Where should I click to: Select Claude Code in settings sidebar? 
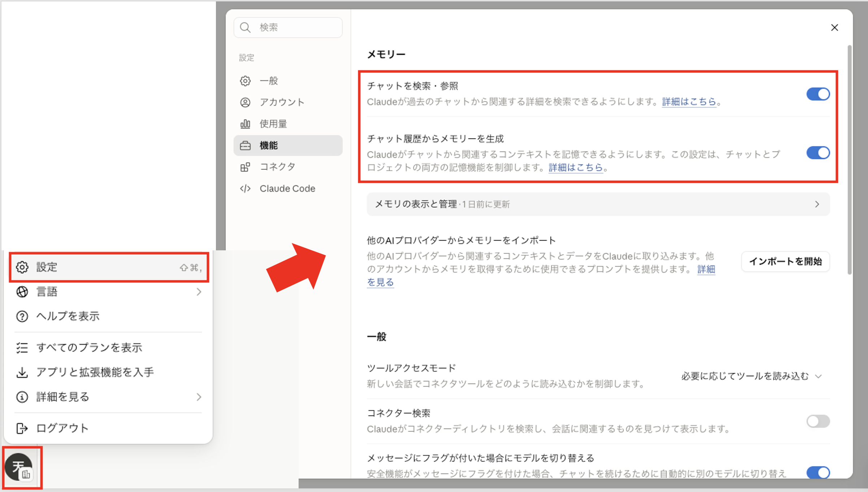[288, 189]
